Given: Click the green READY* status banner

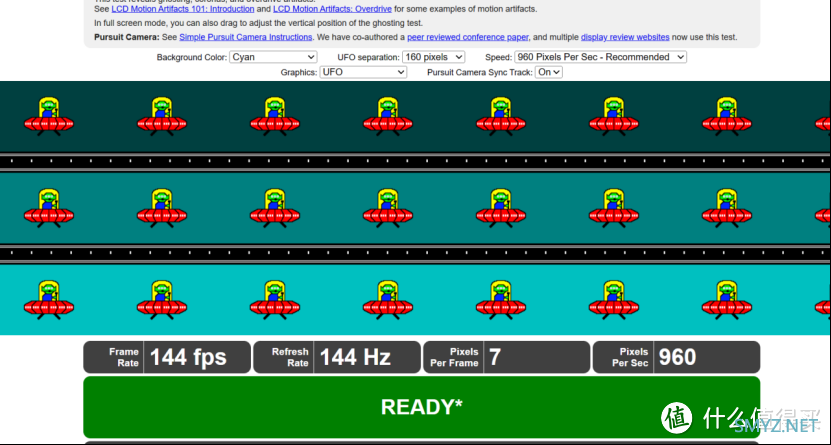Looking at the screenshot, I should point(421,407).
